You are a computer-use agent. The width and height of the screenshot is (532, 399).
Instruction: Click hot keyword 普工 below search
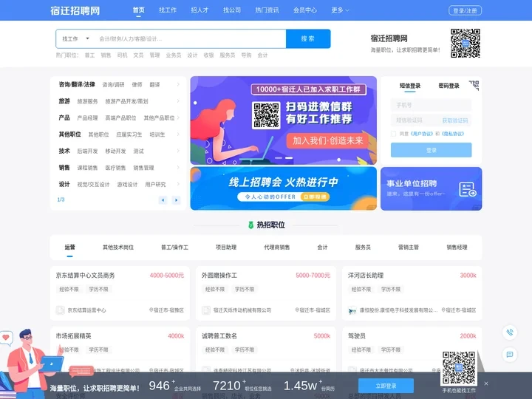[89, 55]
